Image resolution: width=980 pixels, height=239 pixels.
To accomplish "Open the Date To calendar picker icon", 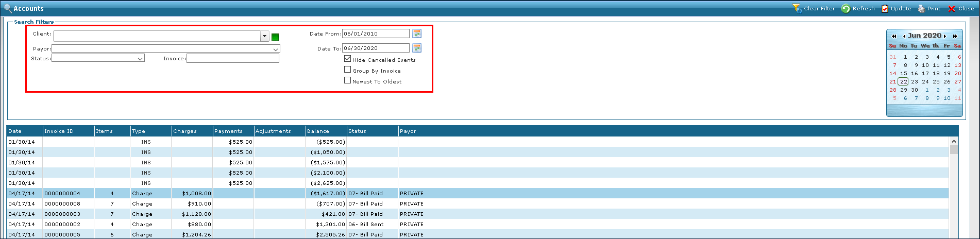I will [417, 48].
